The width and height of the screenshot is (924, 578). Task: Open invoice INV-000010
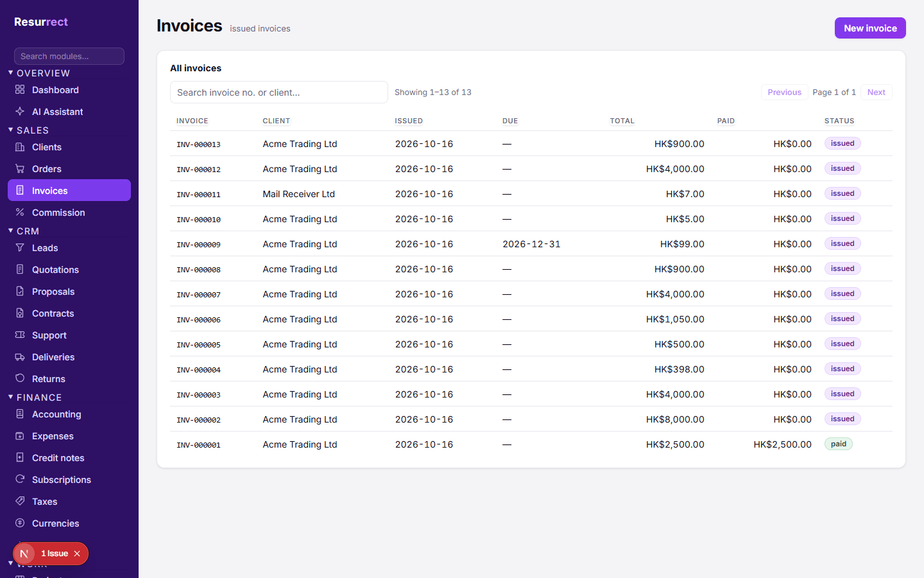point(198,220)
